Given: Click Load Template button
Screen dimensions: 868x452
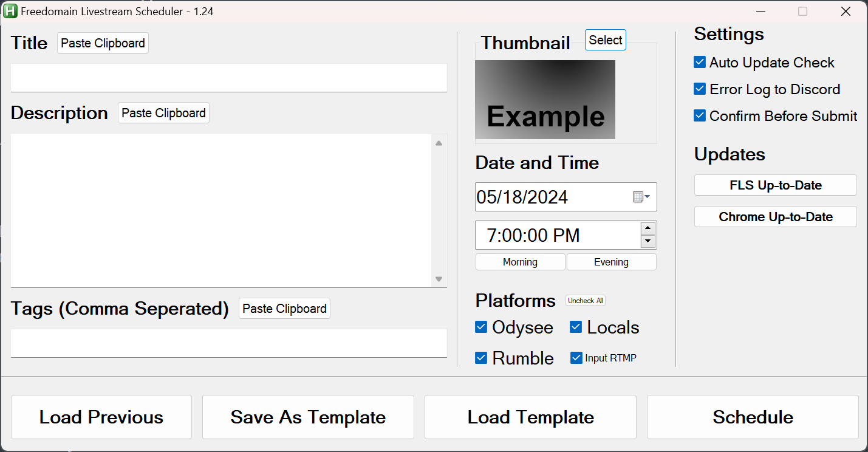Looking at the screenshot, I should click(x=530, y=417).
